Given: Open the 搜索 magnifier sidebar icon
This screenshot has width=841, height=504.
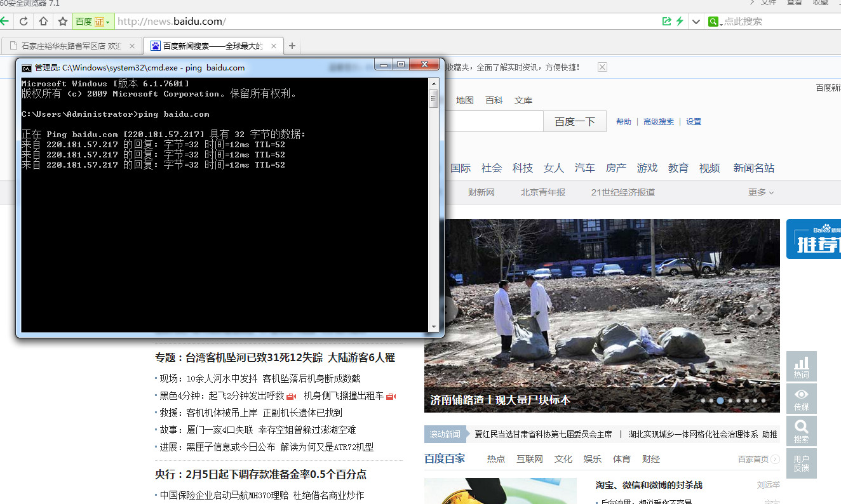Looking at the screenshot, I should coord(802,431).
